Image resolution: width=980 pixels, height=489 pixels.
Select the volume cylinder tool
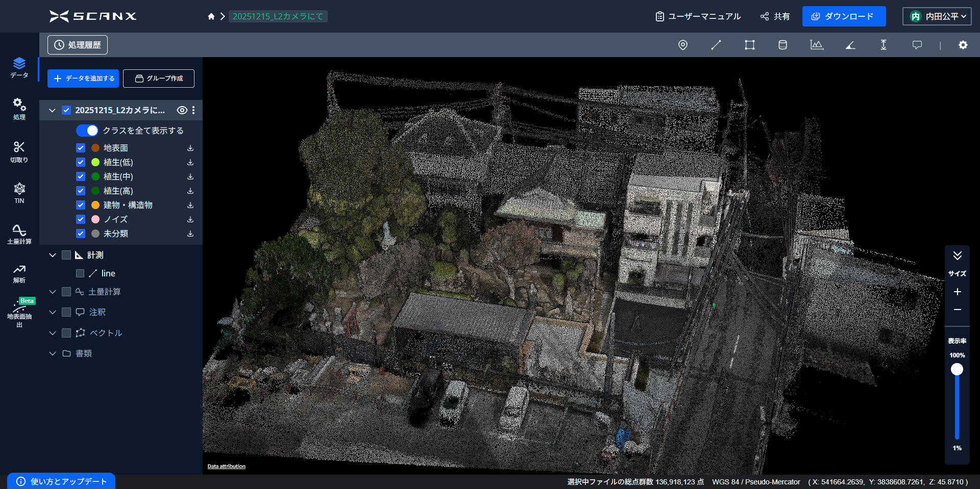point(782,45)
